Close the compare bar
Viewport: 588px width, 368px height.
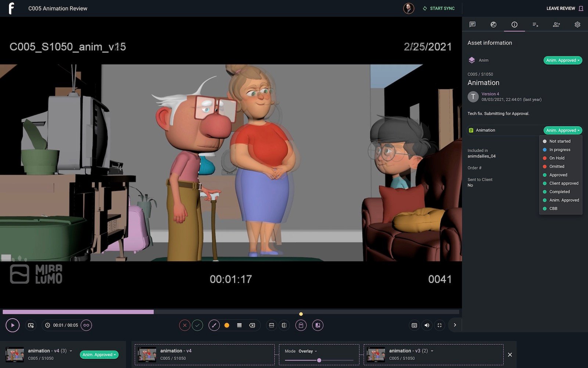tap(510, 355)
